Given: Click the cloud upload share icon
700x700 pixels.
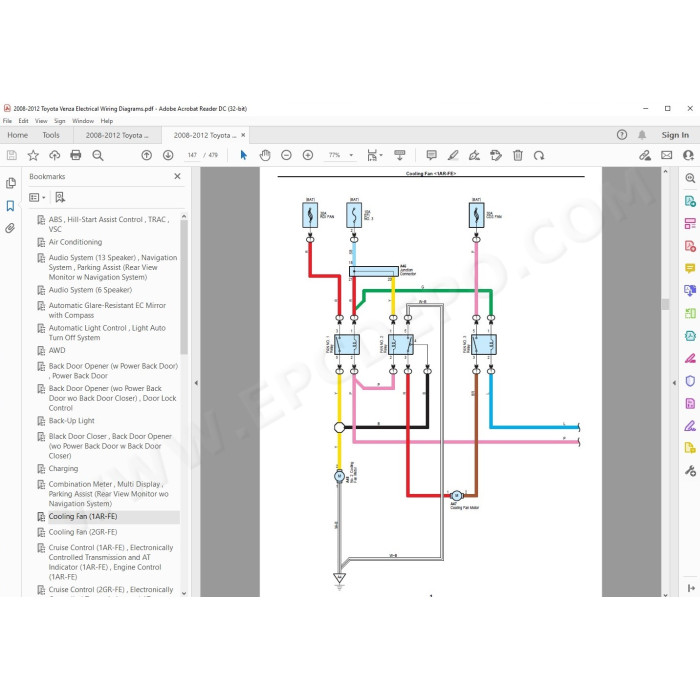Looking at the screenshot, I should click(x=54, y=155).
